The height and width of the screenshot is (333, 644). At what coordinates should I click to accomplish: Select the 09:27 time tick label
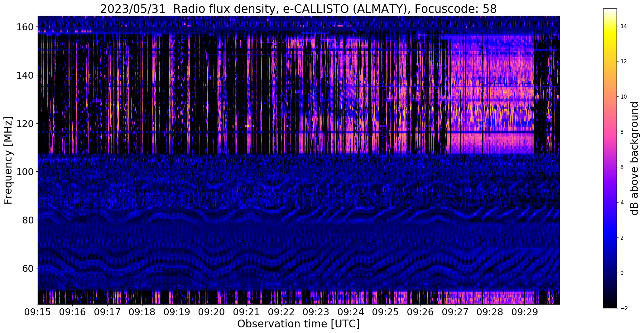(455, 312)
